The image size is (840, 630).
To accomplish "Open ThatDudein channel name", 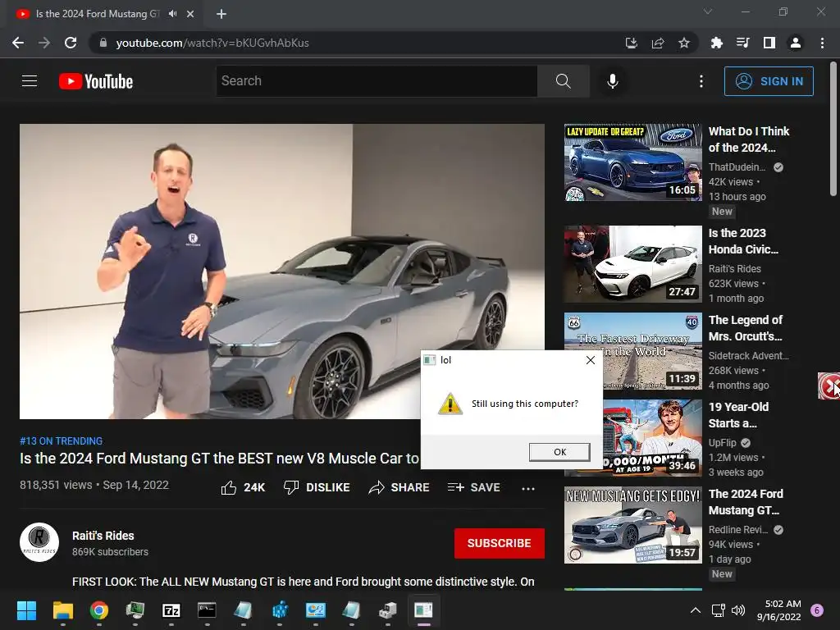I will (737, 167).
